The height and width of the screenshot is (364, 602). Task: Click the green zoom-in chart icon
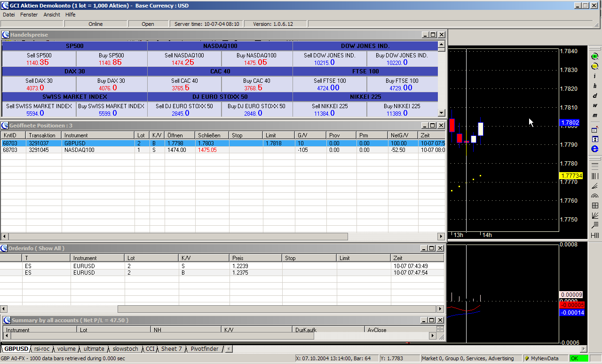(x=594, y=56)
